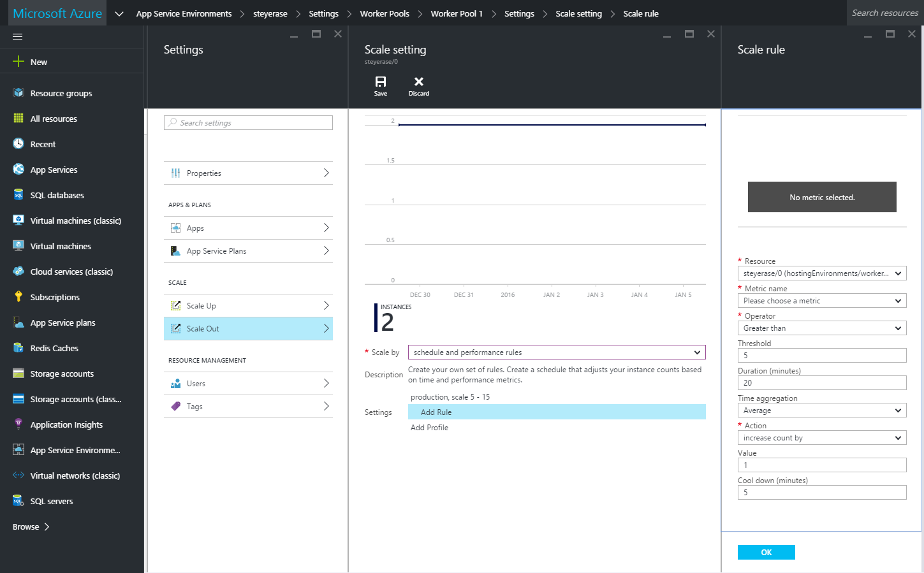This screenshot has width=924, height=573.
Task: Click the green plus New icon
Action: pyautogui.click(x=18, y=61)
